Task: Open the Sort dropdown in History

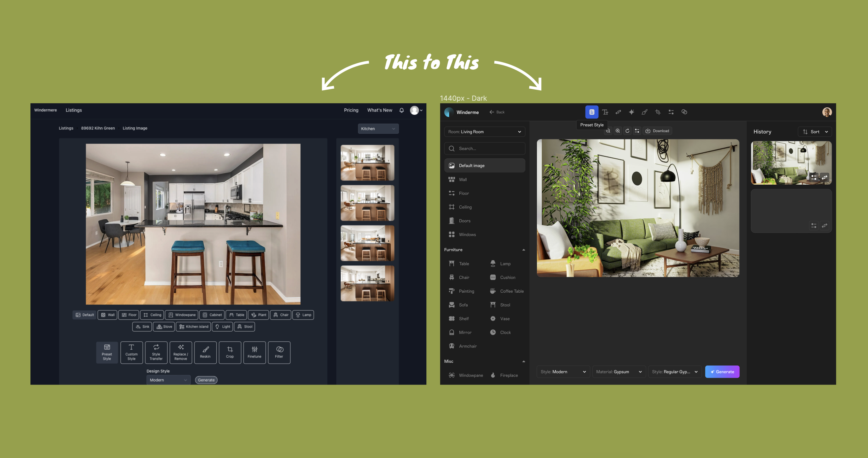Action: point(815,132)
